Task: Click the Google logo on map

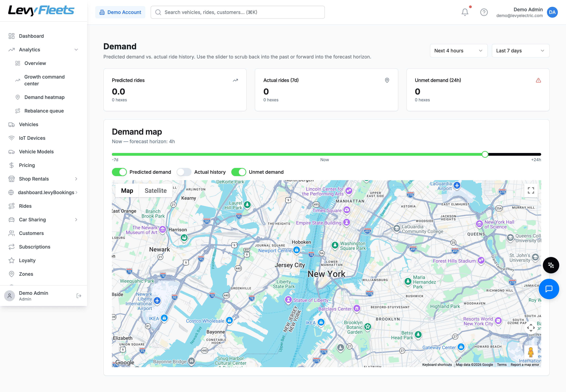Action: (125, 362)
